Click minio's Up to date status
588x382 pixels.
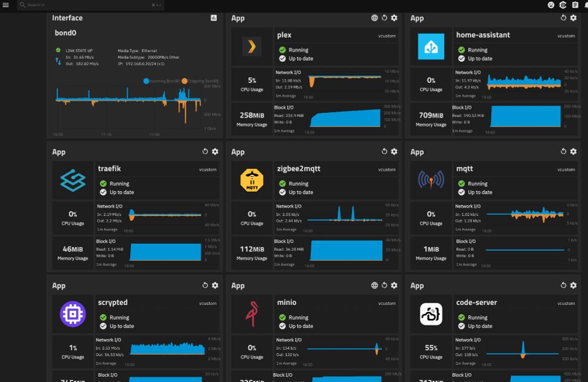point(296,326)
